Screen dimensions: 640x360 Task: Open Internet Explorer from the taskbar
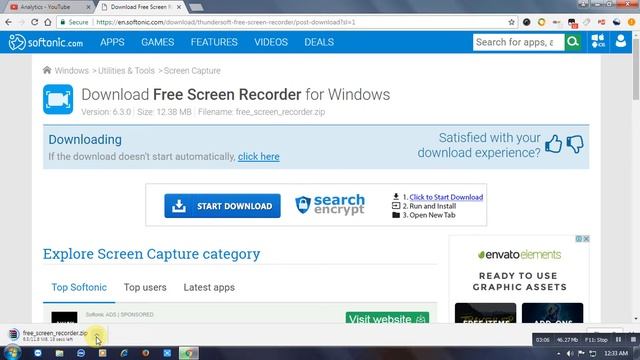pyautogui.click(x=124, y=353)
